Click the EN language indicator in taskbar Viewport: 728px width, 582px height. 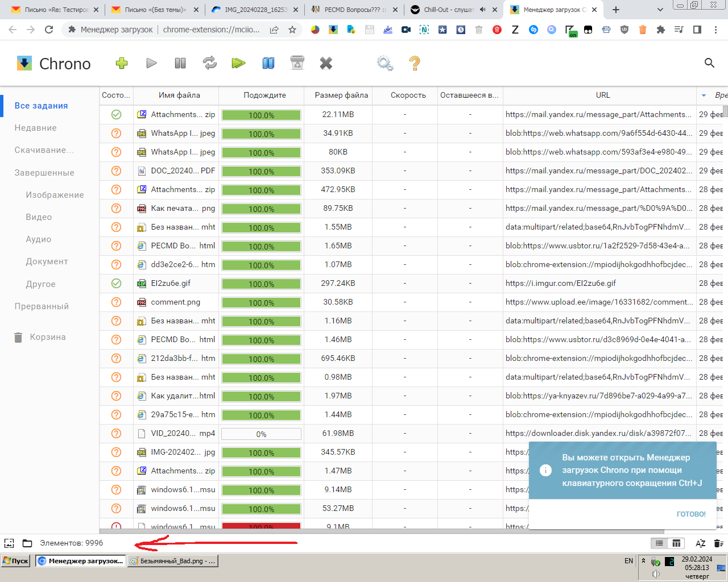[628, 561]
